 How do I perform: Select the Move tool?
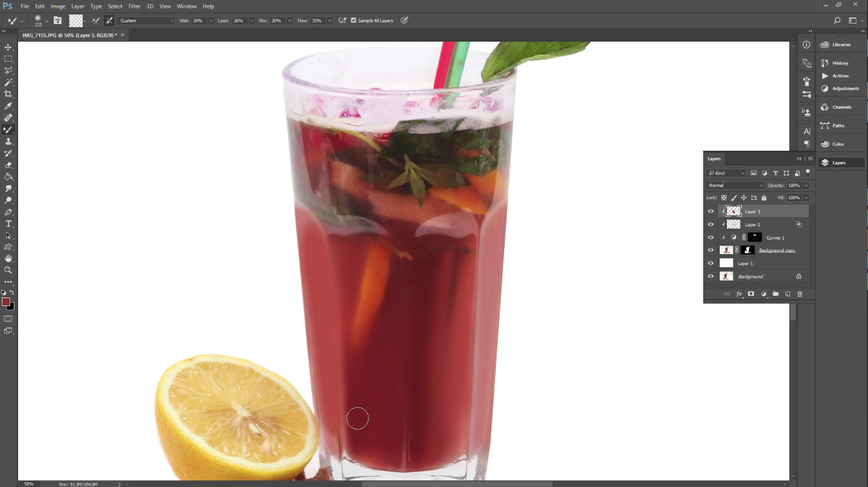(8, 47)
